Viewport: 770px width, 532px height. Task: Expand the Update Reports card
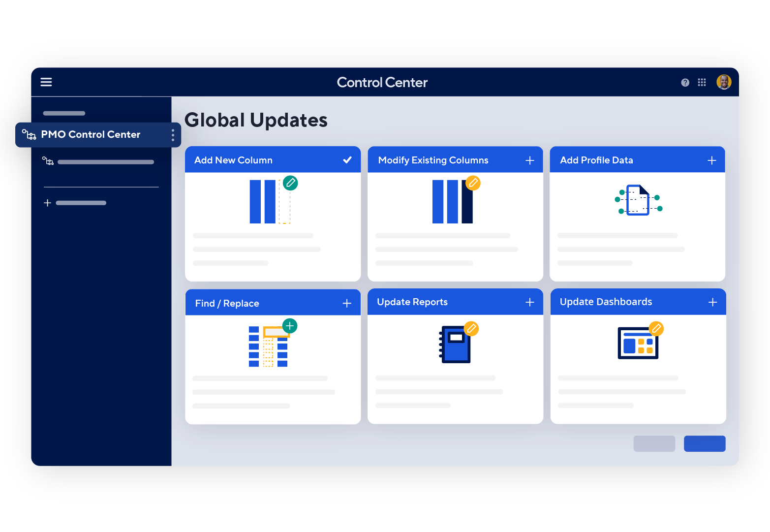(530, 302)
